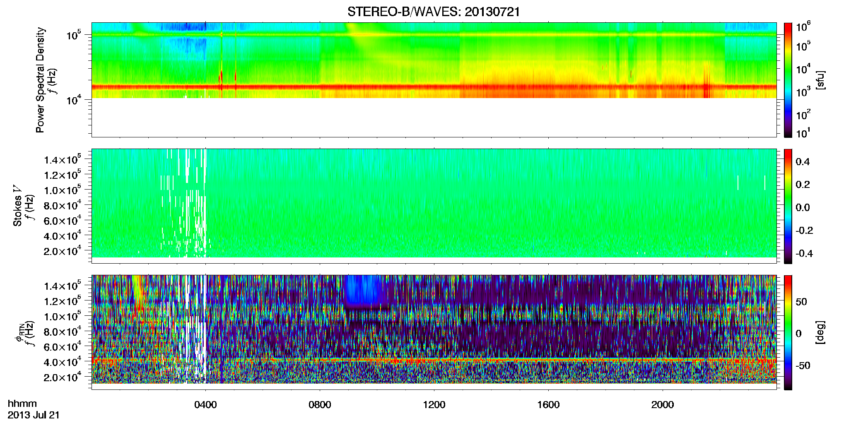Screen dimensions: 868x447
Task: Click the Stokes V colorbar
Action: click(788, 206)
